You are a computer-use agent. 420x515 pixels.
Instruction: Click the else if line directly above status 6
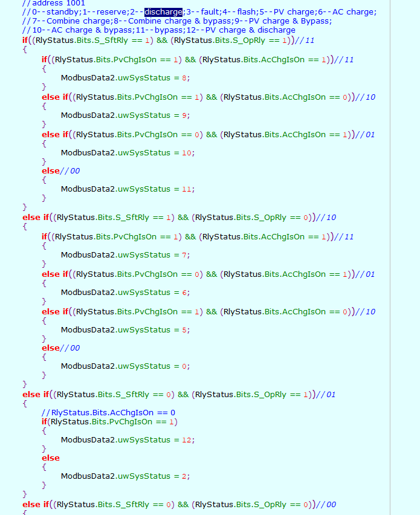point(208,274)
